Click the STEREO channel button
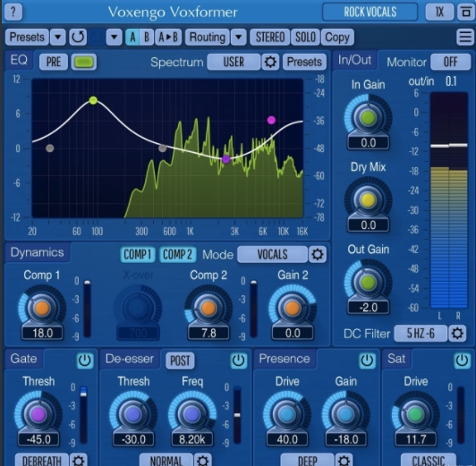476x466 pixels. (x=270, y=37)
